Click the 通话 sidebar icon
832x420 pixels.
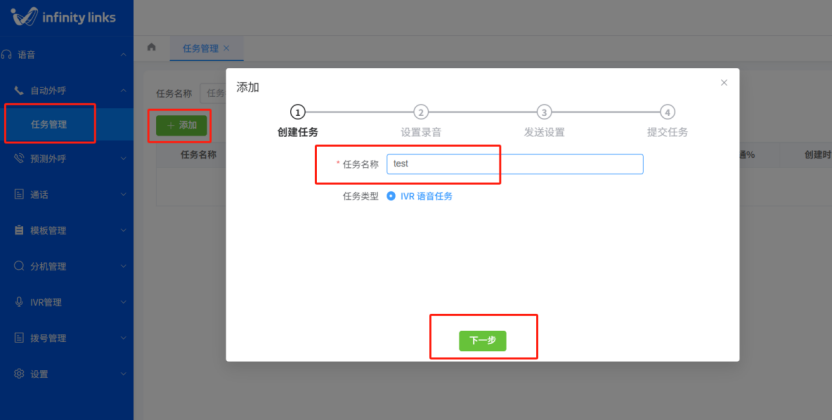tap(19, 194)
